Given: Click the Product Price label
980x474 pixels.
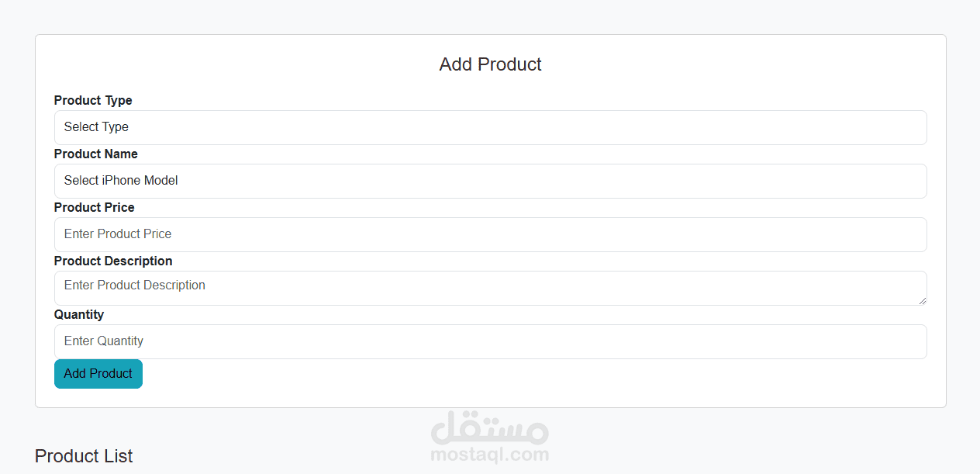Looking at the screenshot, I should [95, 207].
